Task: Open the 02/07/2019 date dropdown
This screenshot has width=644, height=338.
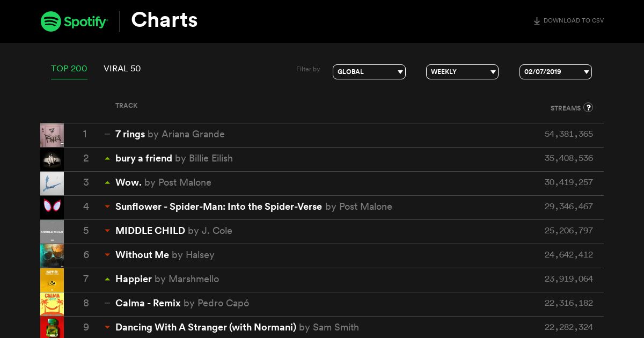Action: click(555, 72)
